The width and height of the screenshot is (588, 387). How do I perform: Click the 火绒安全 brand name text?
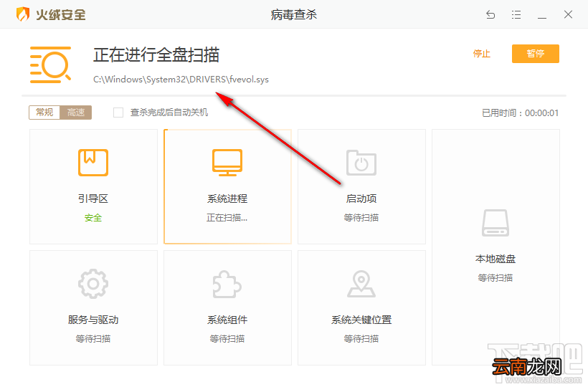[61, 14]
